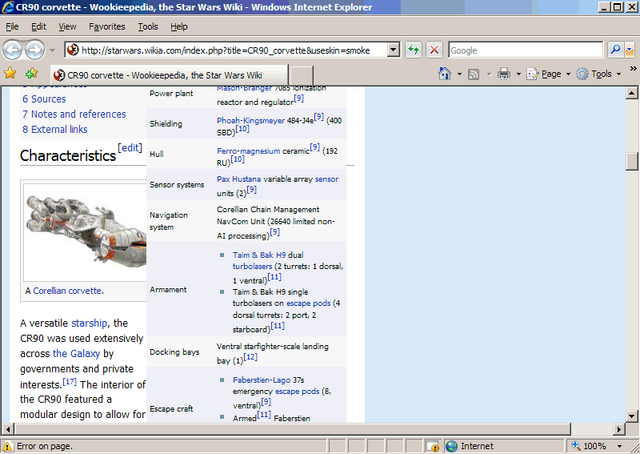
Task: Open the Tools toolbar menu with gear
Action: click(599, 74)
